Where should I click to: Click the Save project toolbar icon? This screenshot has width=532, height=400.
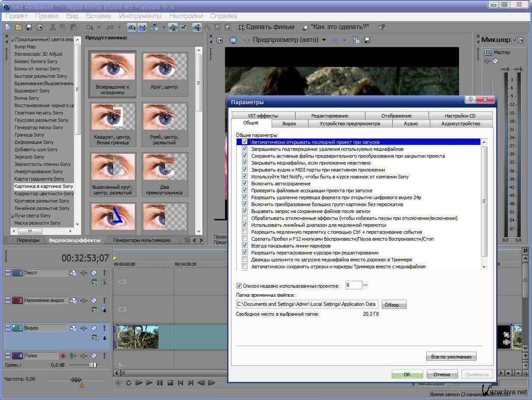[x=29, y=27]
